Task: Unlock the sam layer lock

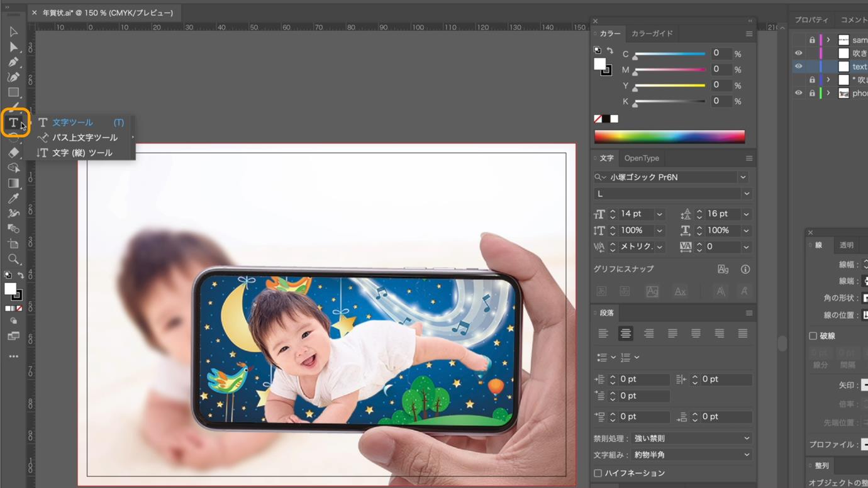Action: click(812, 40)
